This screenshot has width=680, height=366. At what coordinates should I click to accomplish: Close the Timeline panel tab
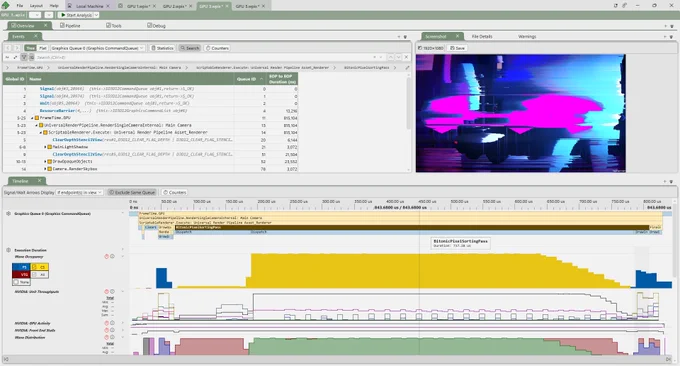point(39,180)
